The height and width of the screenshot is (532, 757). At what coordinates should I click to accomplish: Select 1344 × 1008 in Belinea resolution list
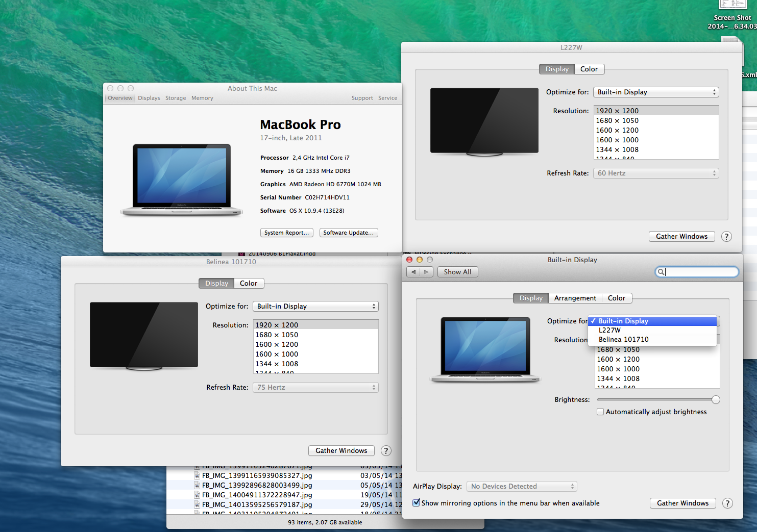click(316, 364)
